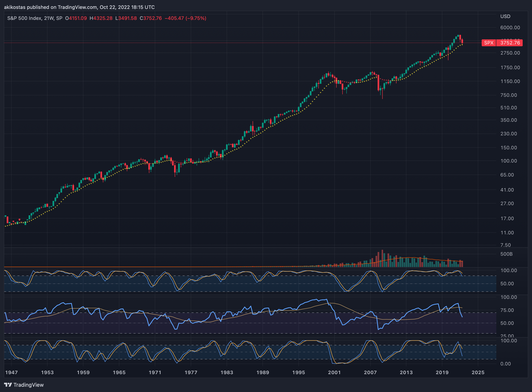Click the 350.00 price axis label
The height and width of the screenshot is (392, 532).
click(x=508, y=120)
